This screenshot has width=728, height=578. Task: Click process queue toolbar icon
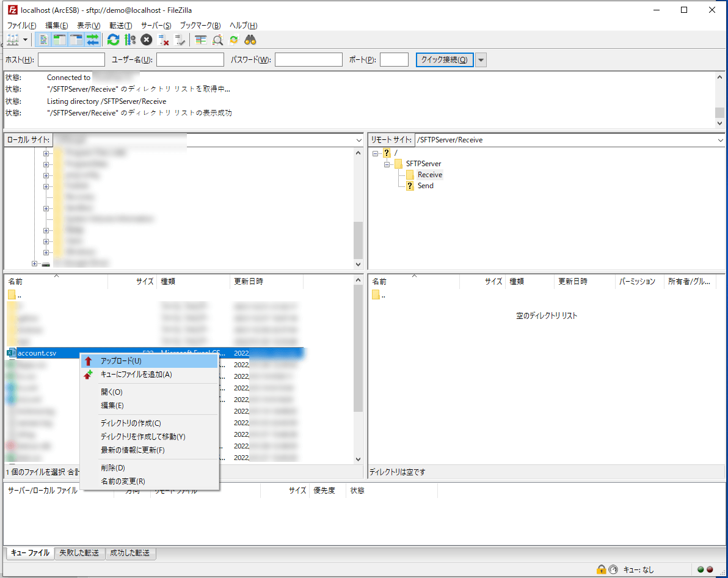pyautogui.click(x=129, y=40)
